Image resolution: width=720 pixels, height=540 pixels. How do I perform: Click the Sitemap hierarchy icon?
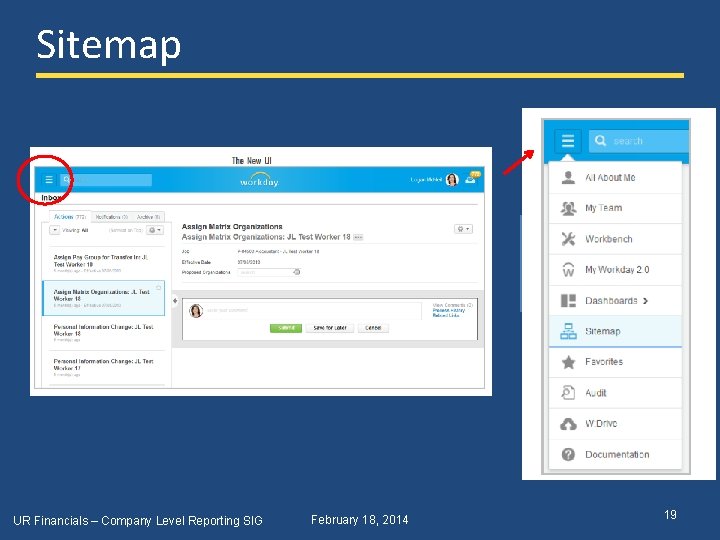[568, 331]
